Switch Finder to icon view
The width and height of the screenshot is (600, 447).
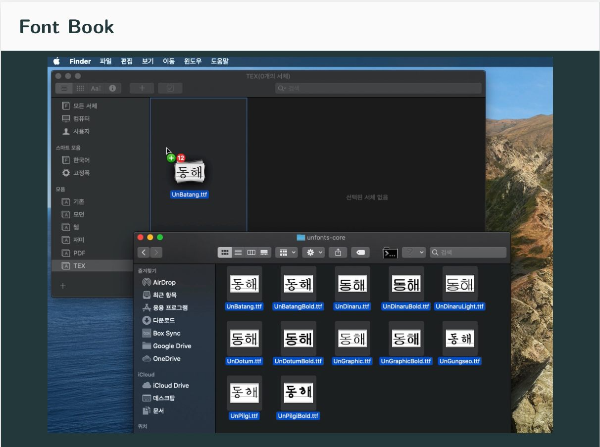click(x=225, y=253)
